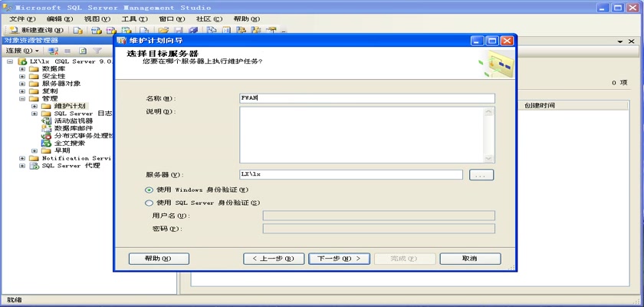Image resolution: width=644 pixels, height=307 pixels.
Task: Click the Filter funnel icon in Object Explorer
Action: tap(97, 51)
